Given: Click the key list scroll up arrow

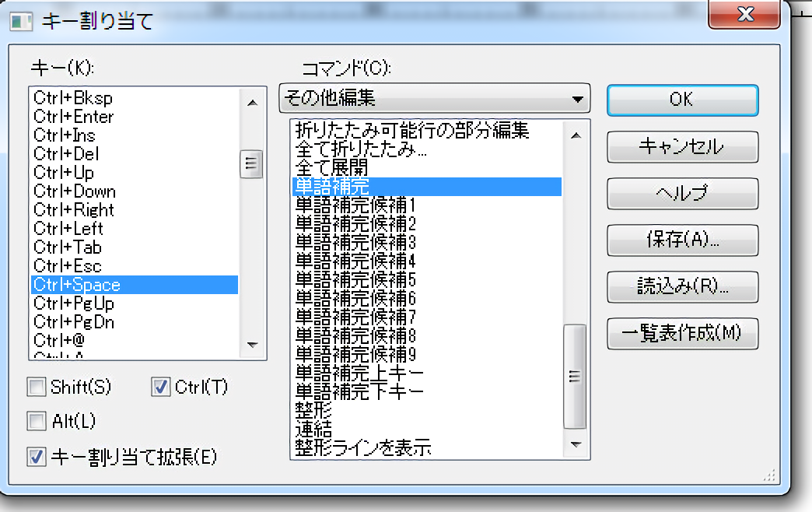Looking at the screenshot, I should pos(251,101).
